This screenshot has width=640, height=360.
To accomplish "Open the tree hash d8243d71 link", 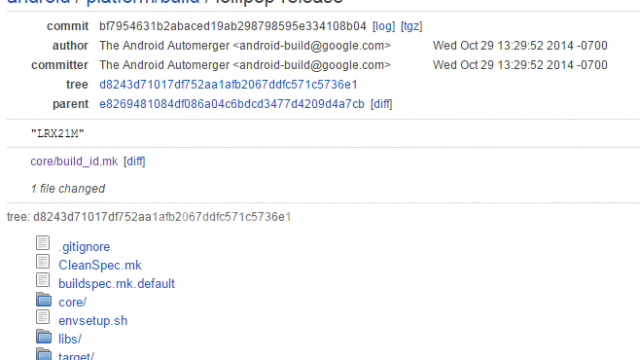I will (228, 84).
